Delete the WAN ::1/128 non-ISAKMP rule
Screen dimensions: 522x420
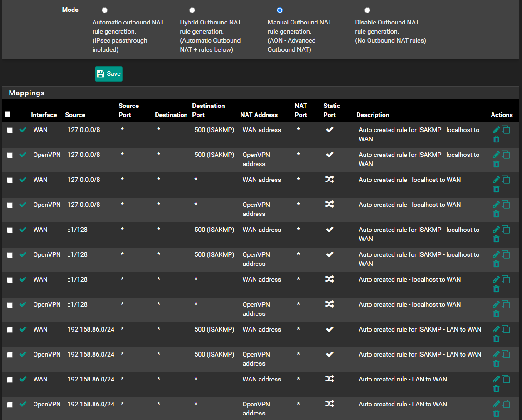click(x=497, y=288)
